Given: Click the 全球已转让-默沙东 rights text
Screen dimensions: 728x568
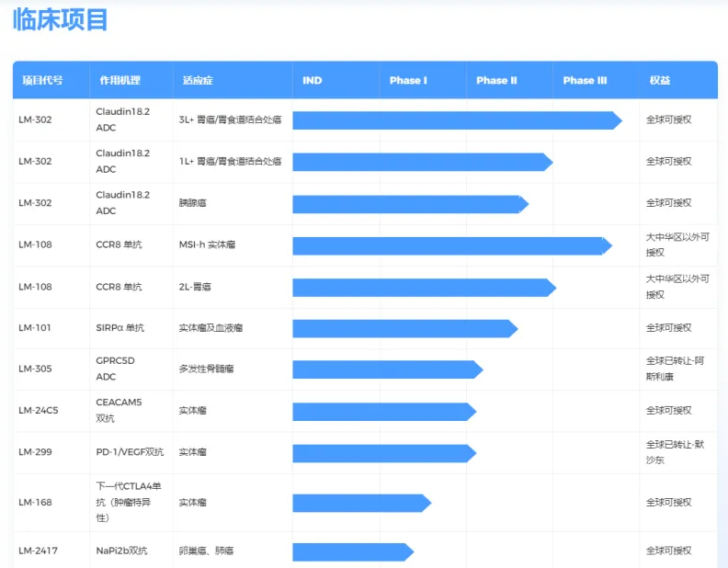Looking at the screenshot, I should 676,452.
